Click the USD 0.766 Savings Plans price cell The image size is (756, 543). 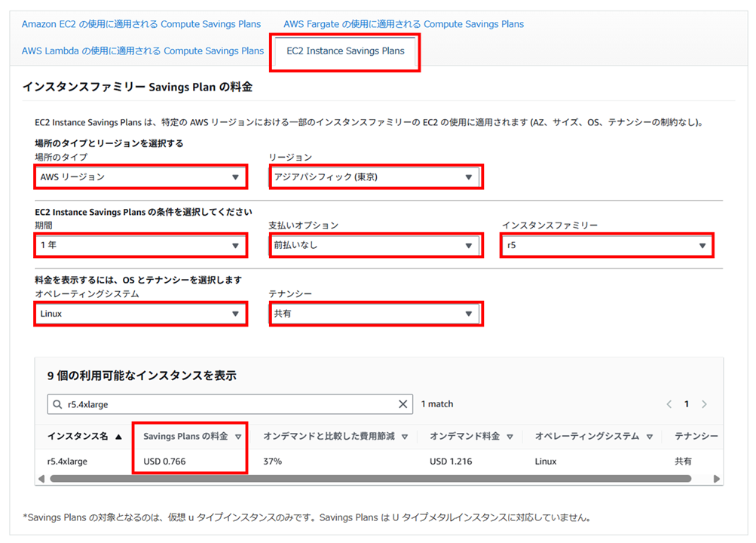tap(164, 462)
